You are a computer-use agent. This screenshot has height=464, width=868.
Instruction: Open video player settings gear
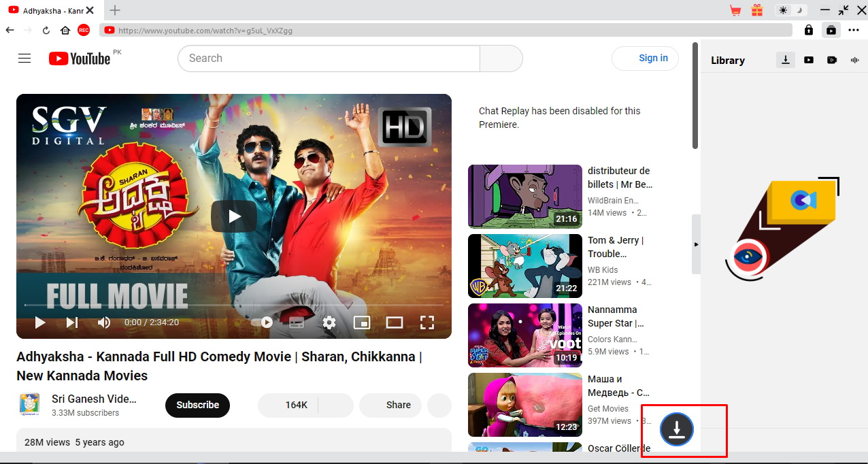pyautogui.click(x=329, y=322)
